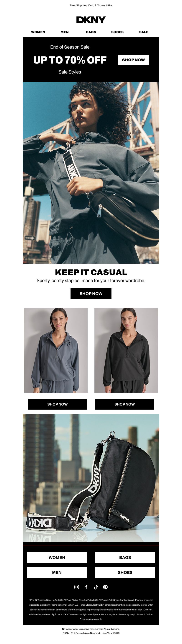Select SHOES in top navigation
This screenshot has height=644, width=182.
coord(117,32)
